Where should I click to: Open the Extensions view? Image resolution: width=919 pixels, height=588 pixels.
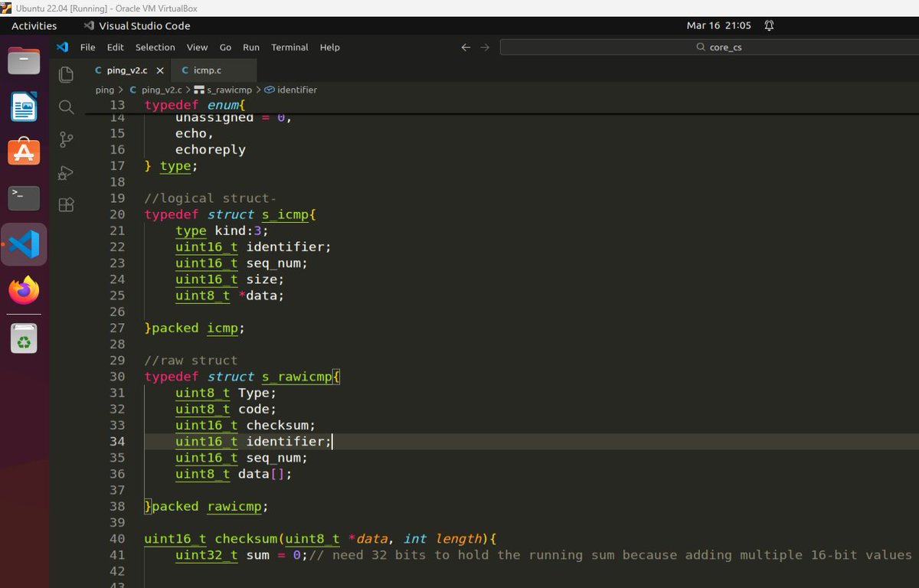point(67,205)
